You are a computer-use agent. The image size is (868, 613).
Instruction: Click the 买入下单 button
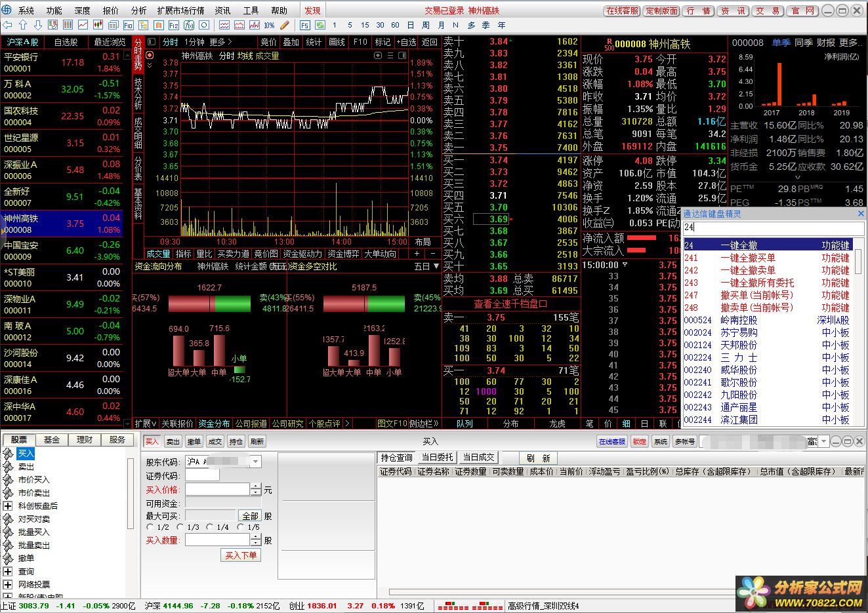coord(241,555)
